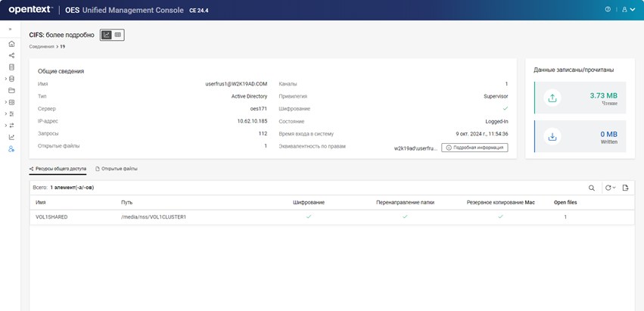Open the user account dropdown
The image size is (644, 311).
628,10
